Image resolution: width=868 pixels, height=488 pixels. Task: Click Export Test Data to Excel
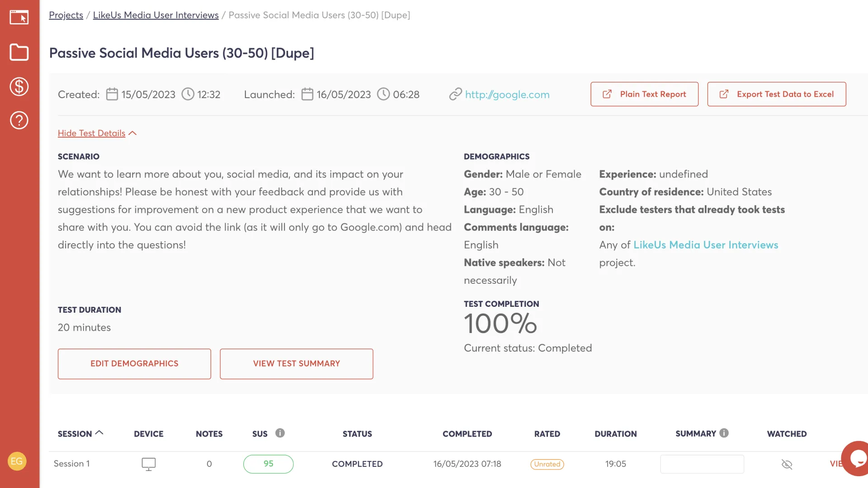[x=777, y=94]
